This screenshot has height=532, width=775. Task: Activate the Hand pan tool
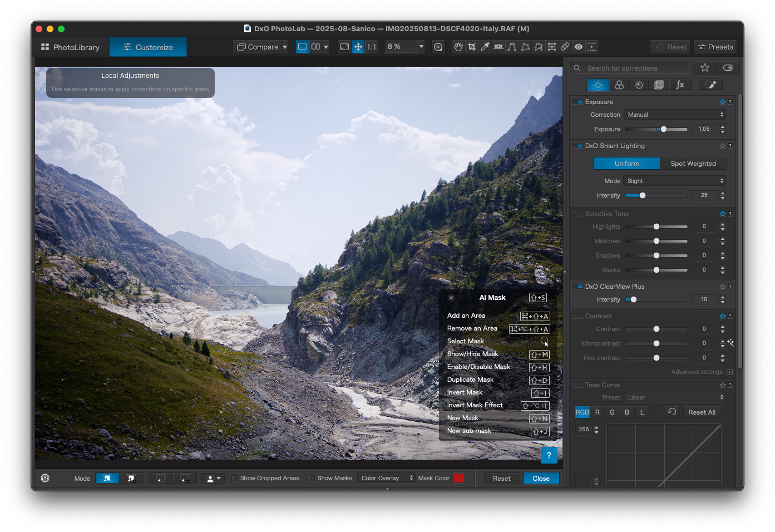pos(458,47)
